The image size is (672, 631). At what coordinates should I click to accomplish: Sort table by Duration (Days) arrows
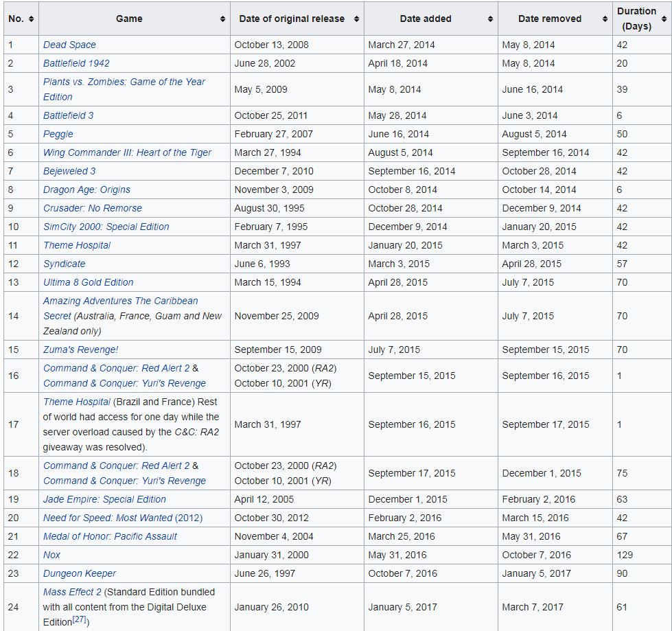(664, 19)
